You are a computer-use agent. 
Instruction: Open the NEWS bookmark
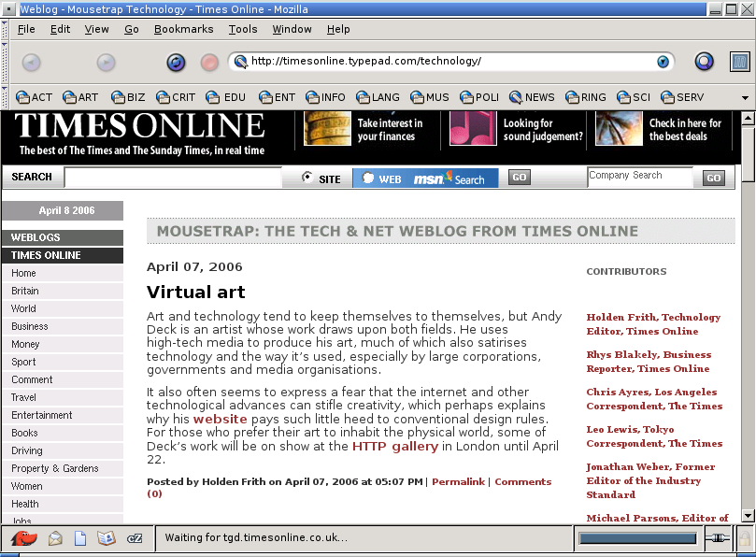coord(533,97)
